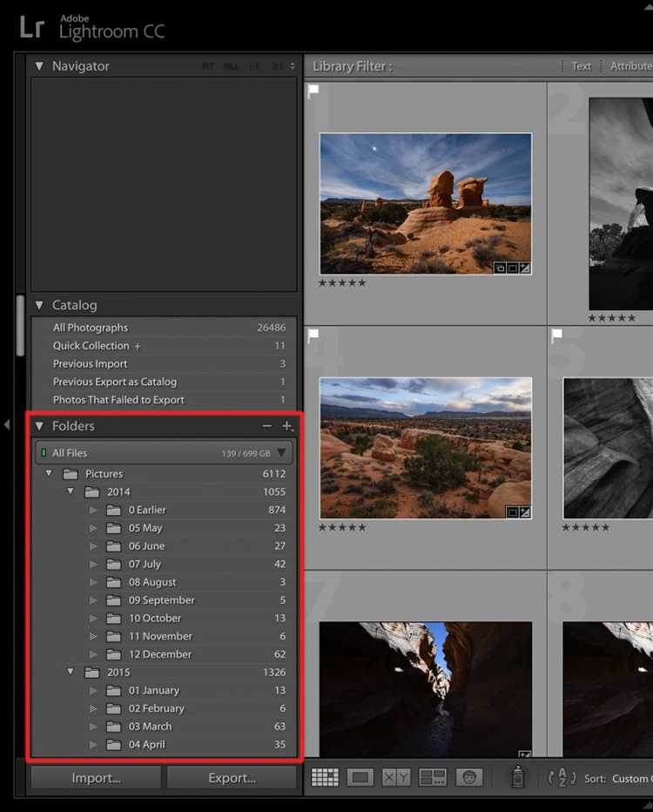Screen dimensions: 653x812
Task: Switch to Grid view
Action: [x=325, y=777]
